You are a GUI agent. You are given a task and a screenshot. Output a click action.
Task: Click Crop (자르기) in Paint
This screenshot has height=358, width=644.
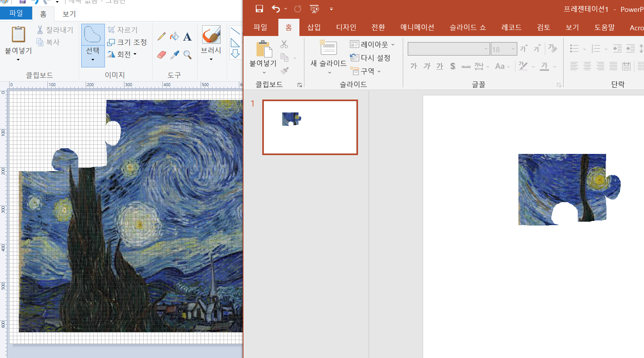[x=123, y=29]
